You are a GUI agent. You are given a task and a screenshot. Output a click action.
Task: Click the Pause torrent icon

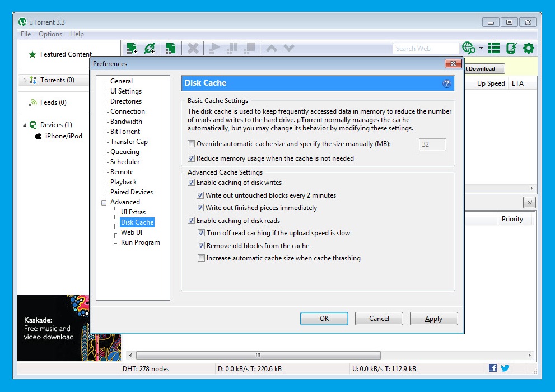[232, 48]
